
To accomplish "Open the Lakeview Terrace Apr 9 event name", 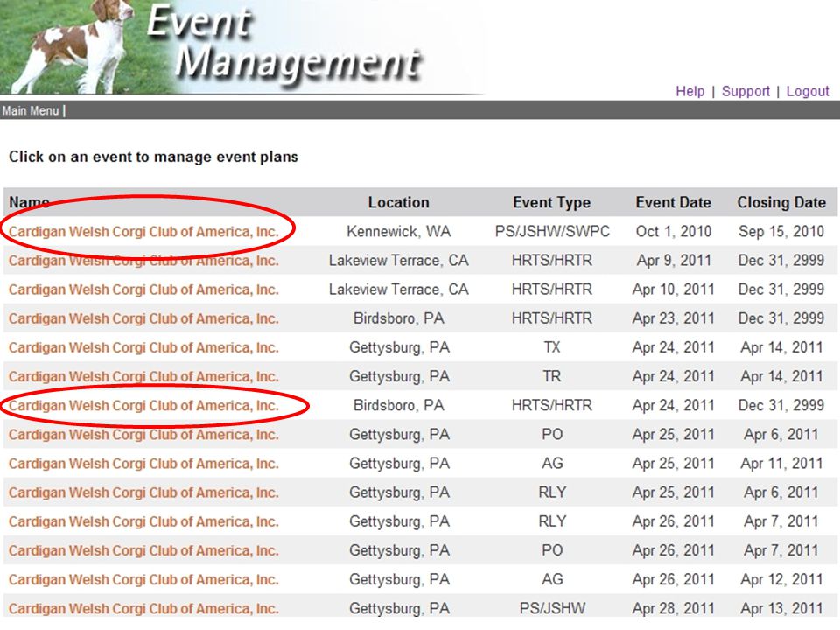I will click(143, 261).
